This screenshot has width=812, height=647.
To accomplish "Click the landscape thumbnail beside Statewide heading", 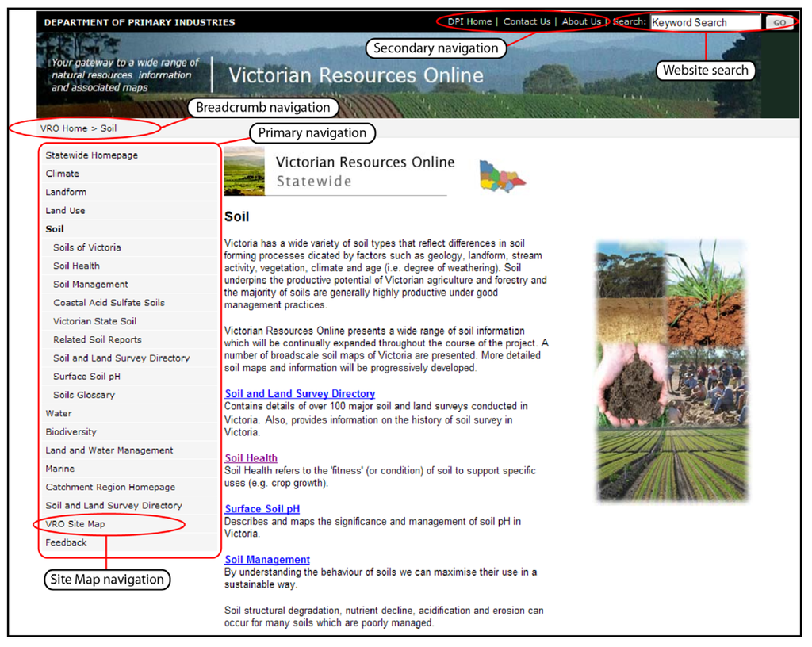I will pyautogui.click(x=244, y=170).
